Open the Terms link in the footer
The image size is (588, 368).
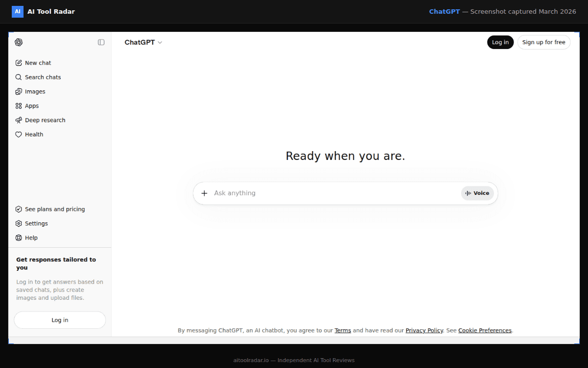point(343,330)
